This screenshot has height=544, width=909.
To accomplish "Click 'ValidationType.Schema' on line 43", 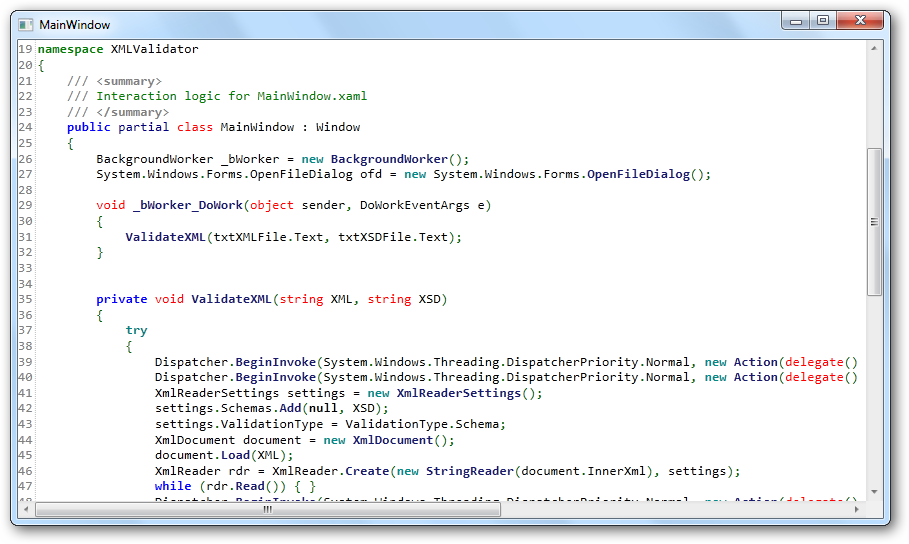I will click(422, 425).
